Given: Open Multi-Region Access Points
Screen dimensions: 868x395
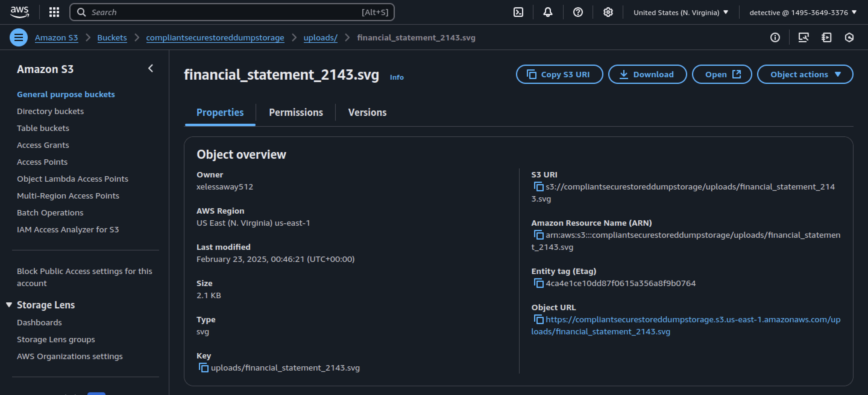Looking at the screenshot, I should coord(68,195).
